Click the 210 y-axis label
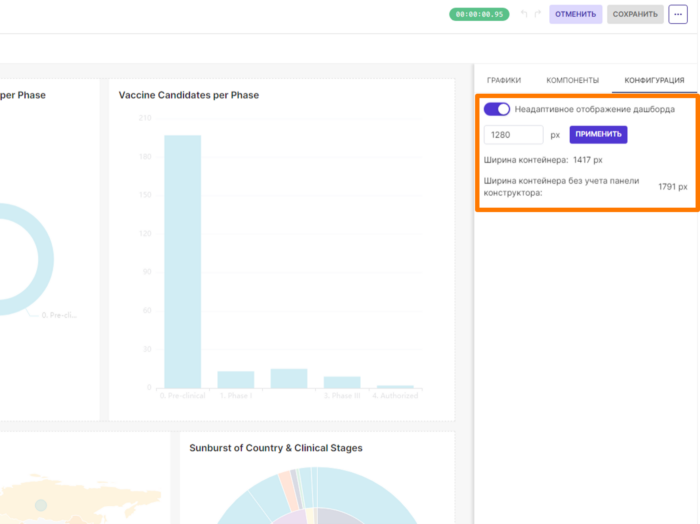The image size is (700, 524). [145, 118]
